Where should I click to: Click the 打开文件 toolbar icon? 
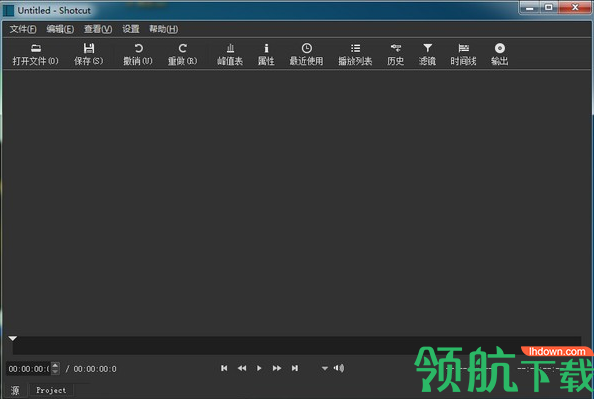pyautogui.click(x=36, y=55)
